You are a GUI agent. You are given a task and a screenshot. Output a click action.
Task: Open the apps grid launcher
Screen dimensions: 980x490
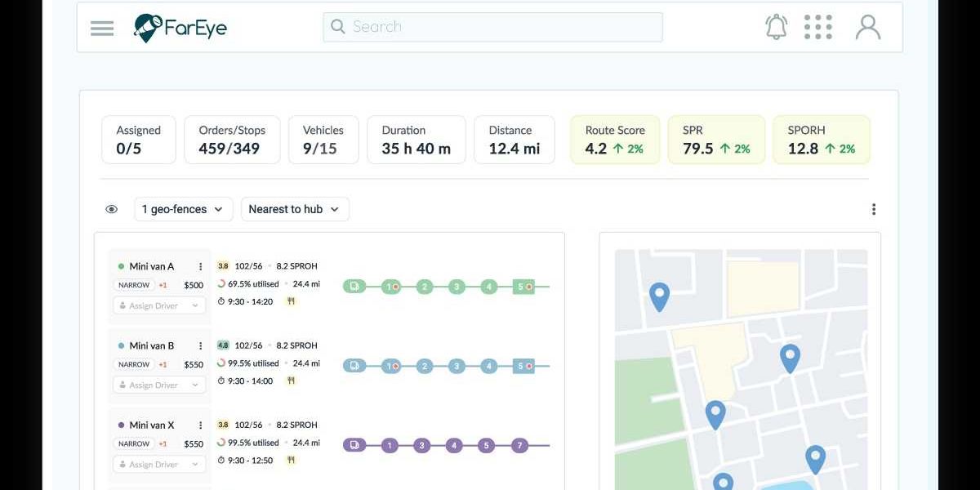[817, 27]
